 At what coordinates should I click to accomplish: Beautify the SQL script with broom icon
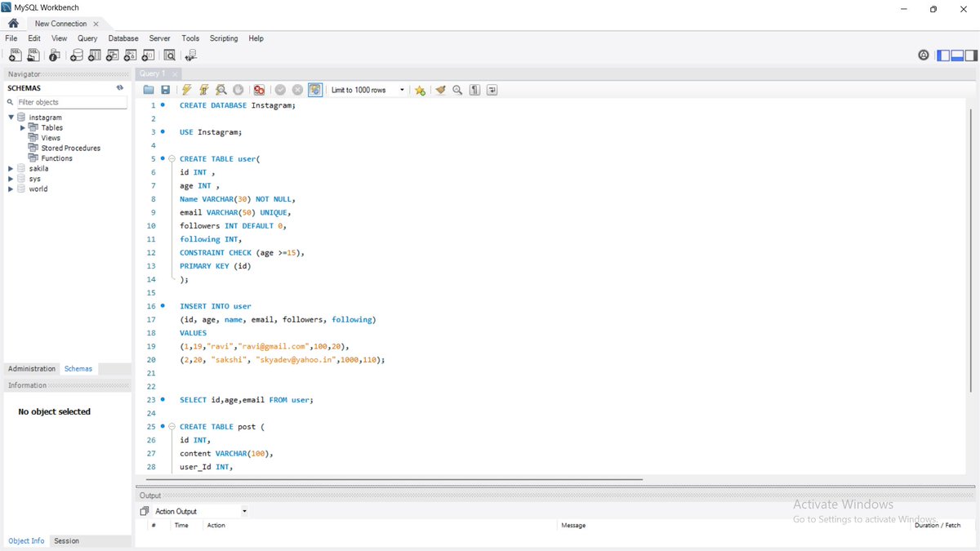(x=441, y=90)
